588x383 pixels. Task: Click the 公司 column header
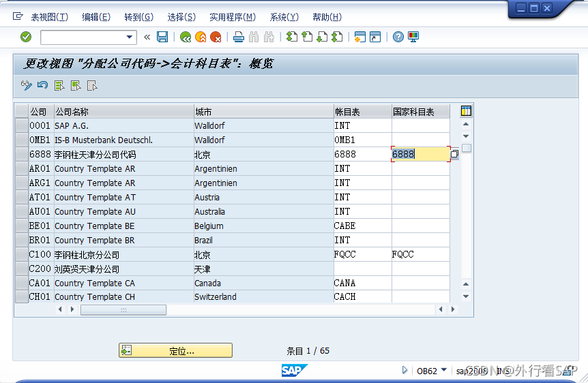(x=41, y=112)
